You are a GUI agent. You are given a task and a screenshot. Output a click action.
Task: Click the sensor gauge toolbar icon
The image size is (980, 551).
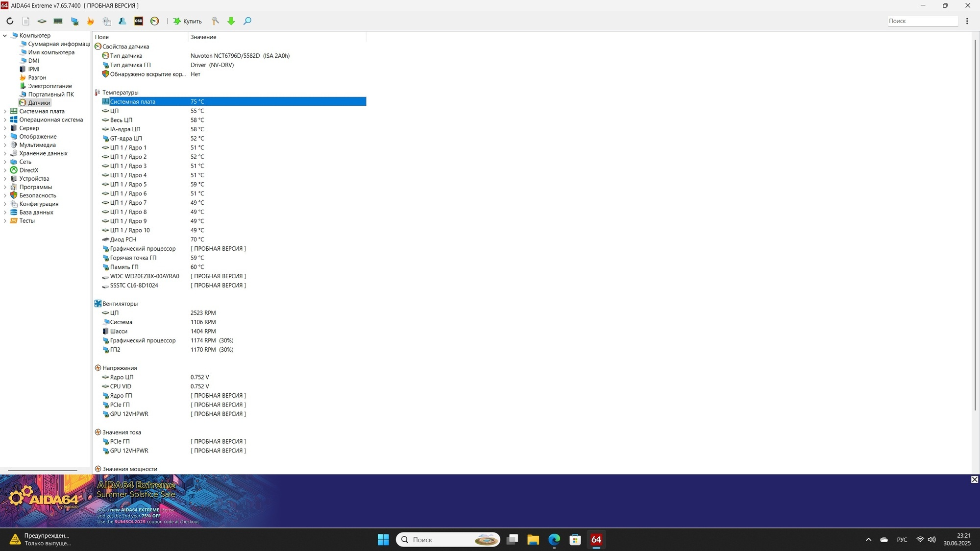(x=155, y=21)
